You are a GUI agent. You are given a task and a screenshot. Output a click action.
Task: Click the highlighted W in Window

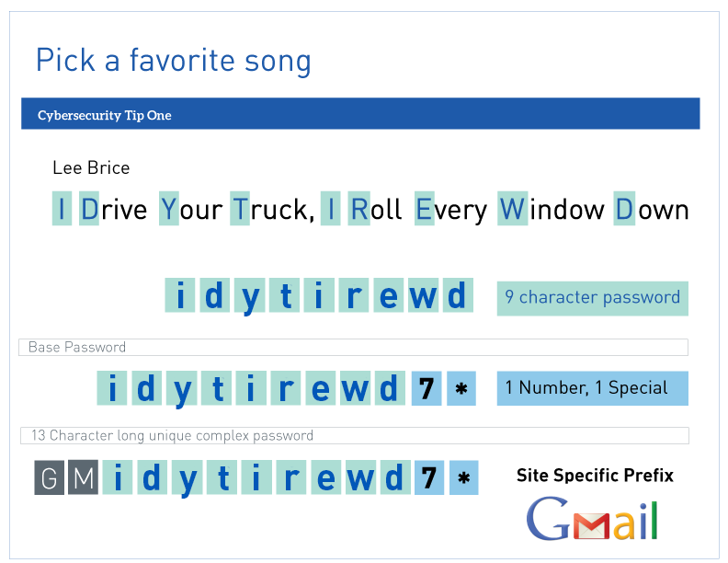[512, 210]
